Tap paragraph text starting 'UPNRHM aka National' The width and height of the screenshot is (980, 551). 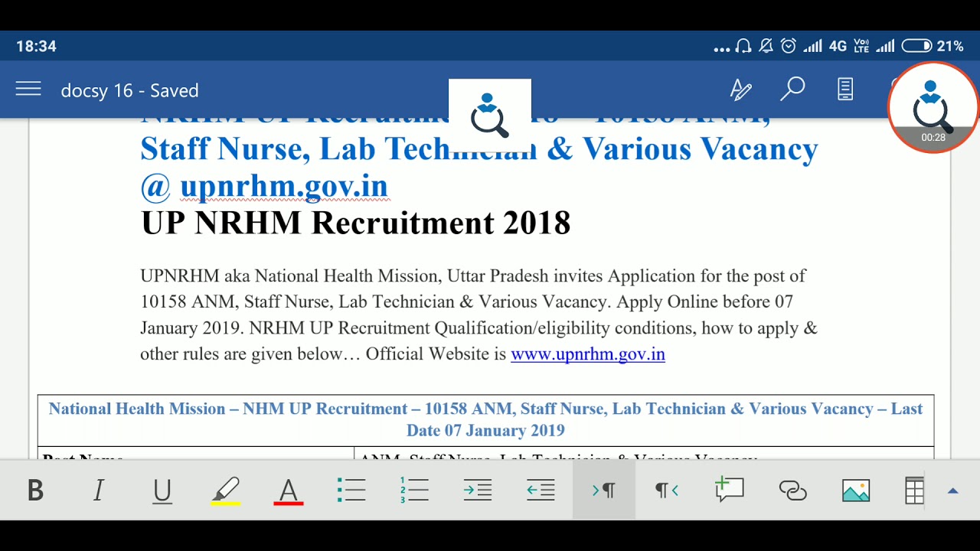tap(479, 315)
